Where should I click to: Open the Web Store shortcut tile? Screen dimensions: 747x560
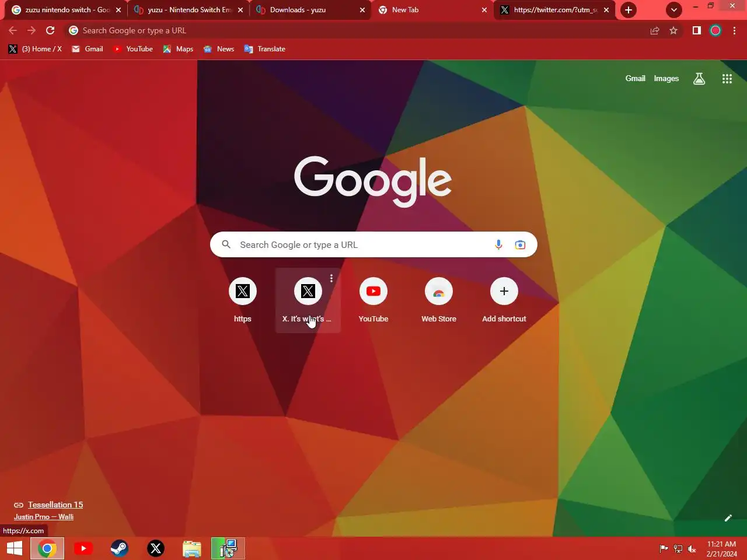[439, 300]
